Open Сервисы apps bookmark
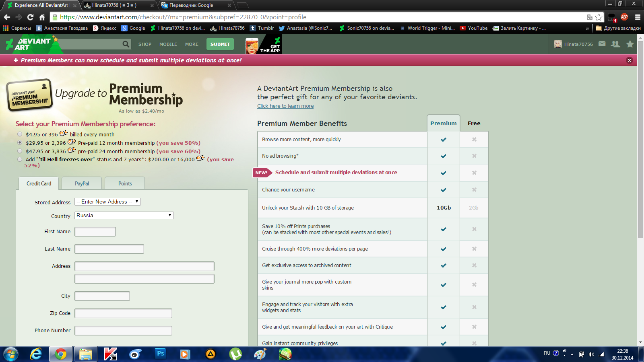The image size is (644, 362). (x=17, y=28)
